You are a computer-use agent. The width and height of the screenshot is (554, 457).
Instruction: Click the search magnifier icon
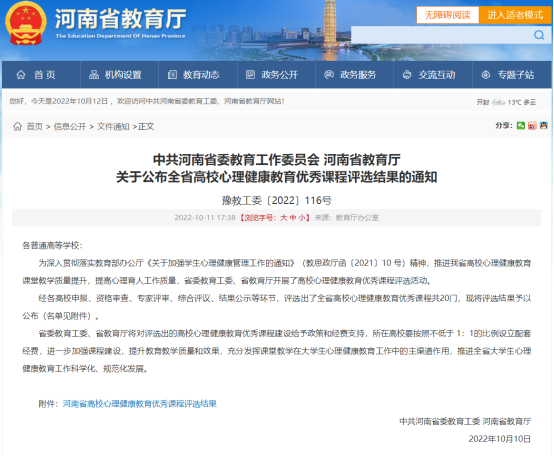pos(539,35)
